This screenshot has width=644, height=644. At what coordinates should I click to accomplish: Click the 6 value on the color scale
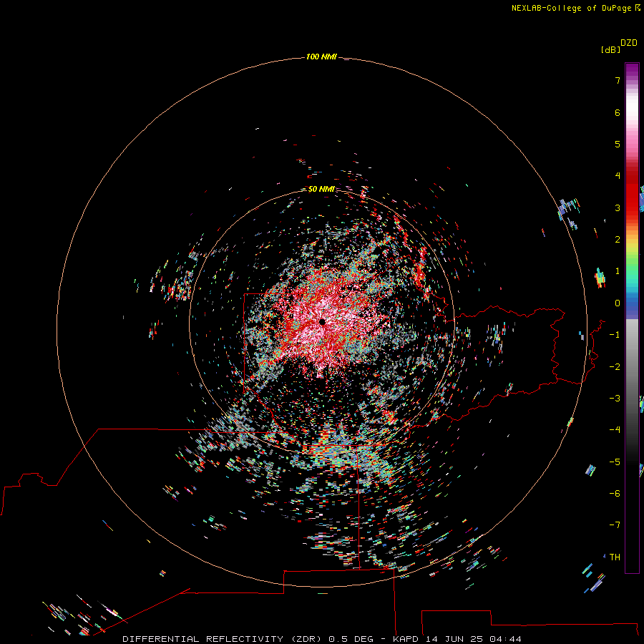click(618, 112)
